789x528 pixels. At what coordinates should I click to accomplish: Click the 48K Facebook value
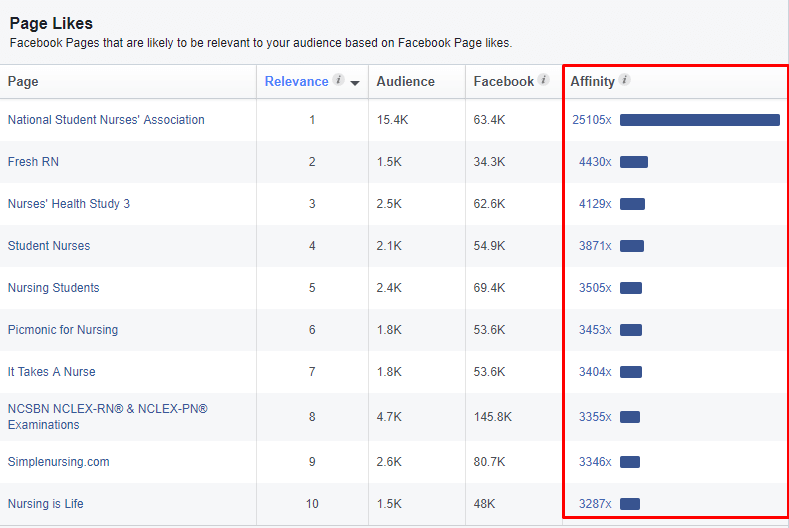point(484,504)
